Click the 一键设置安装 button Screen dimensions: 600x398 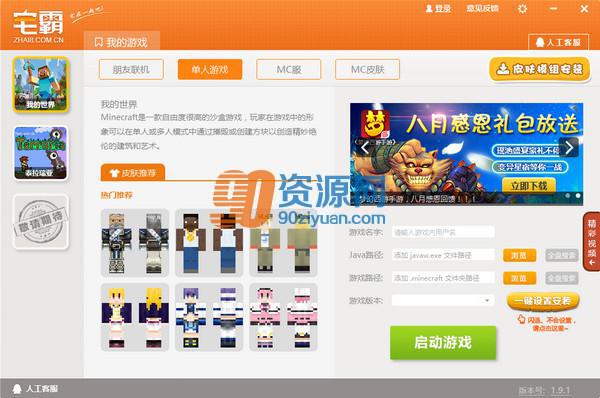[543, 301]
